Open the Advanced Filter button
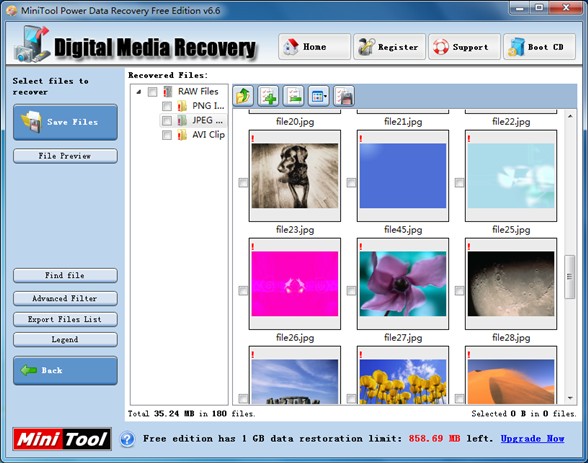This screenshot has width=588, height=463. 65,298
